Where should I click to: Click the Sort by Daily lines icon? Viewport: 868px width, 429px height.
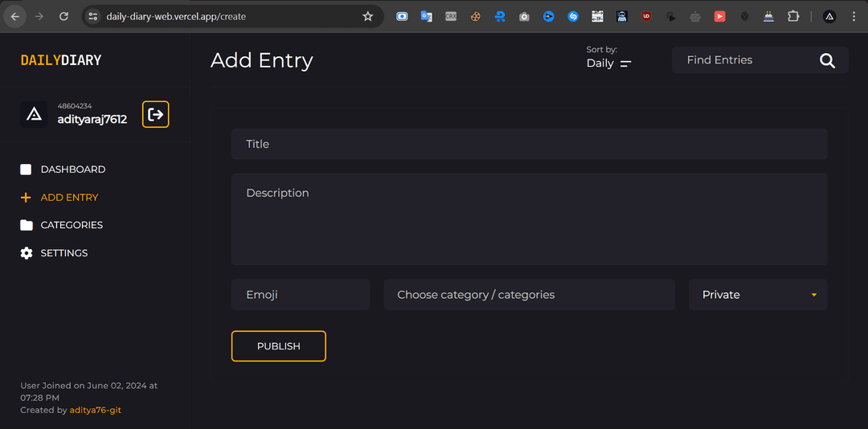coord(625,63)
